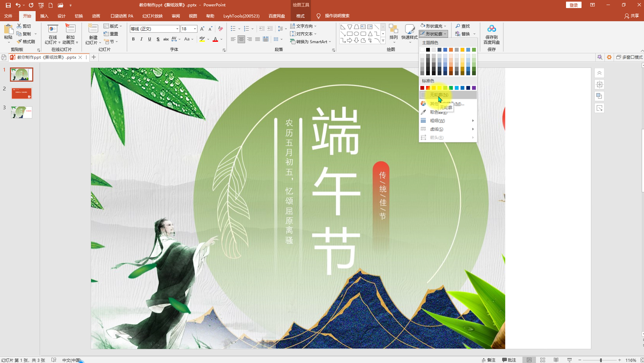Pick the purple standard color swatch

click(x=474, y=88)
